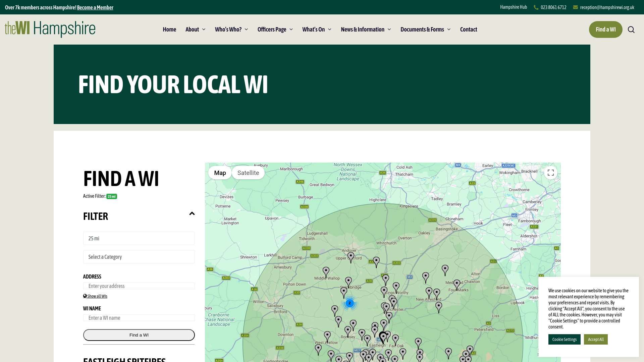
Task: Select the map pin near Upper Clatford
Action: (351, 257)
